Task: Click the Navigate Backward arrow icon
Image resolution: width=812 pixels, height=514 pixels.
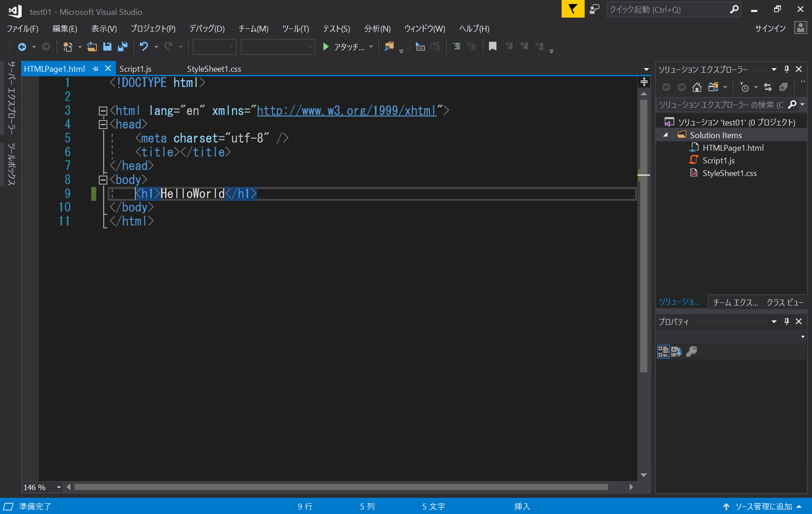Action: point(22,46)
